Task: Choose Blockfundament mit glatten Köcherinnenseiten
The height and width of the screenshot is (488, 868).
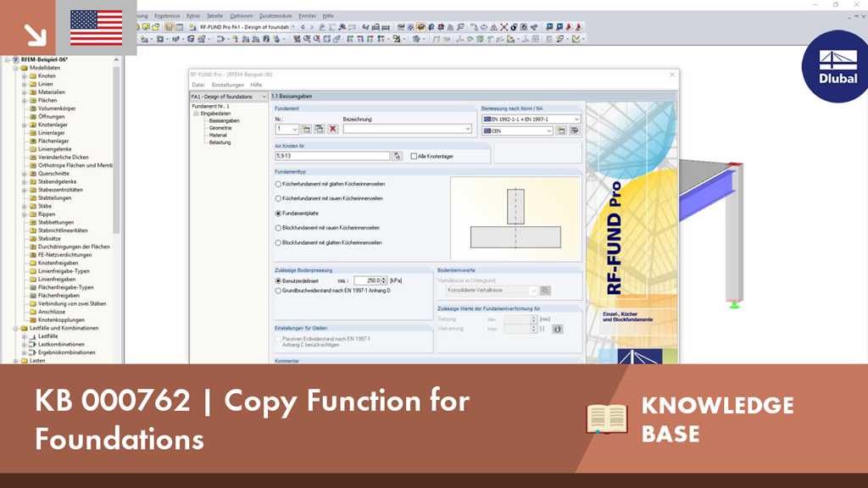Action: pyautogui.click(x=278, y=243)
